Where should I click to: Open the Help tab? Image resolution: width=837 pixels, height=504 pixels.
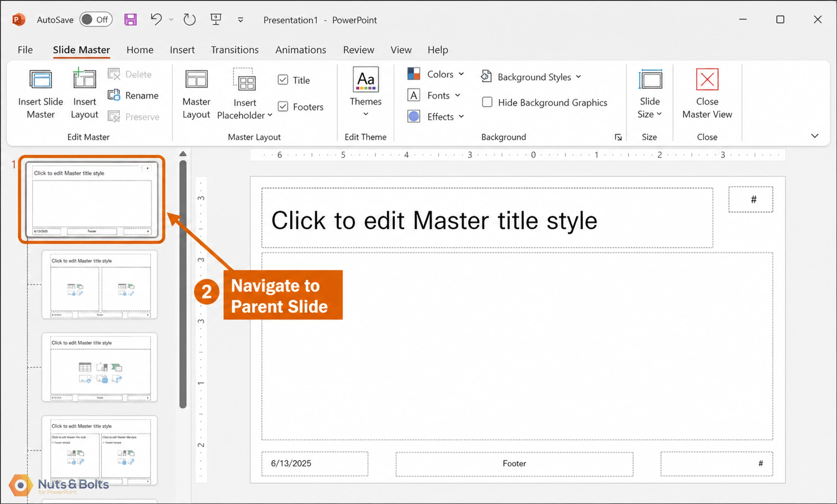click(x=438, y=50)
